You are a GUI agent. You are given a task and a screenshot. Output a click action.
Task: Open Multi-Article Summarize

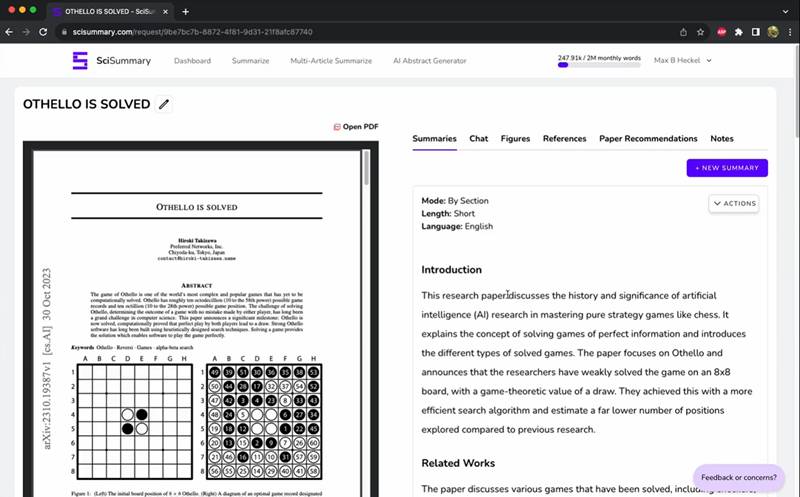[331, 61]
